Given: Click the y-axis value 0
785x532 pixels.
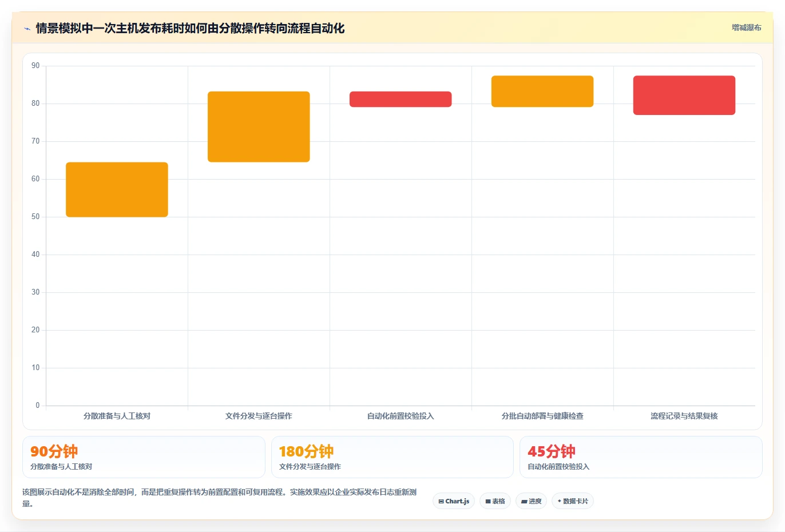Looking at the screenshot, I should click(x=38, y=406).
